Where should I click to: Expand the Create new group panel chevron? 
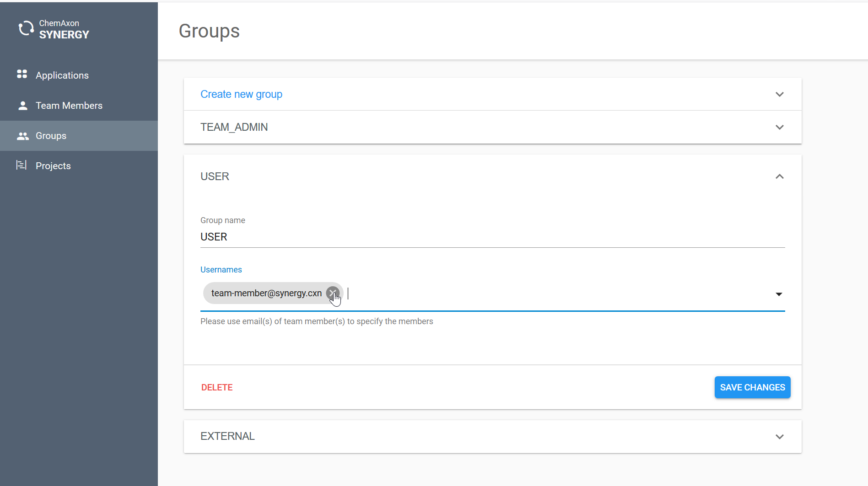click(x=779, y=94)
